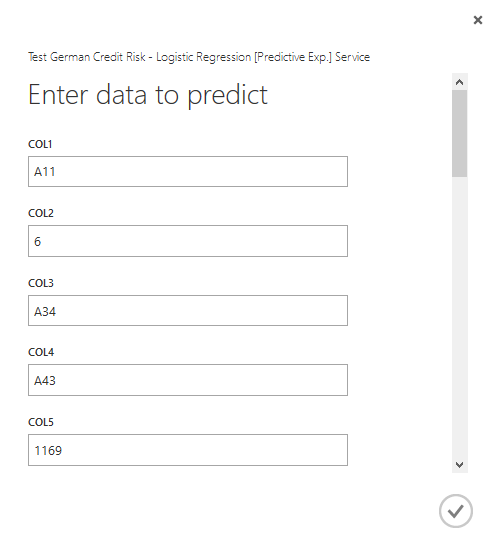Submit the prediction with the checkmark button

pos(455,511)
